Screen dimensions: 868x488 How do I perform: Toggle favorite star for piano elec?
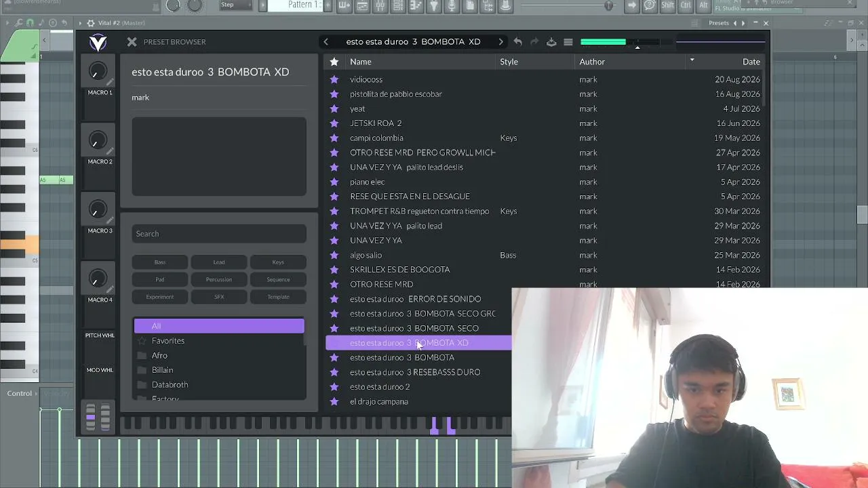pyautogui.click(x=334, y=182)
